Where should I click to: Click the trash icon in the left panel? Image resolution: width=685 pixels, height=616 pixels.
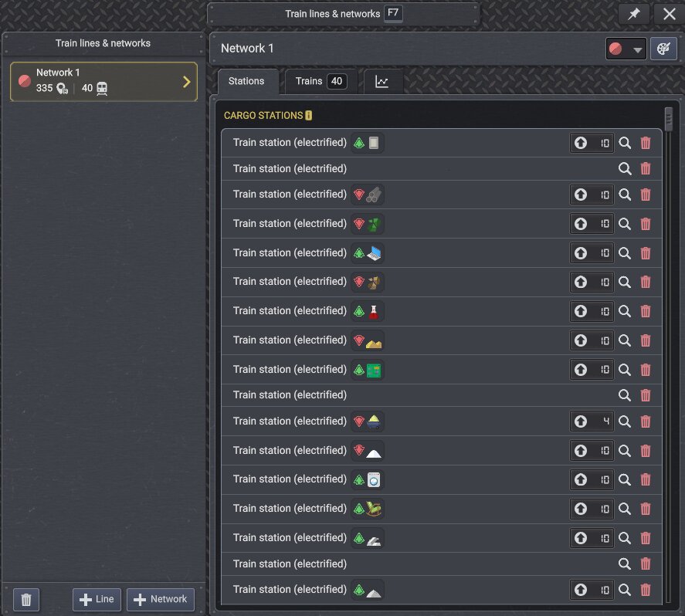pos(26,600)
